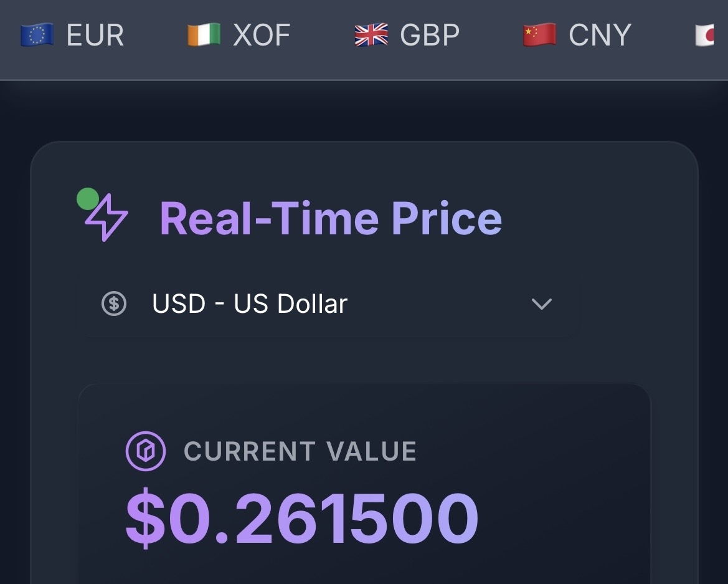
Task: Expand the currency list using chevron arrow
Action: (x=541, y=304)
